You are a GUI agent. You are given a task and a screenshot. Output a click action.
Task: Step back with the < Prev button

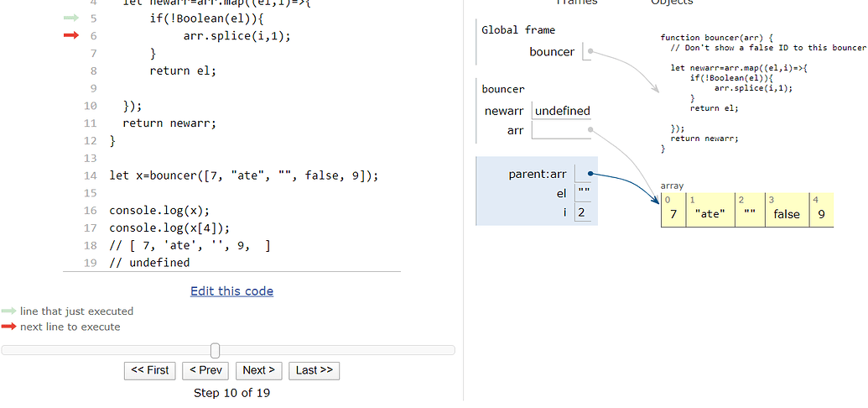click(205, 370)
